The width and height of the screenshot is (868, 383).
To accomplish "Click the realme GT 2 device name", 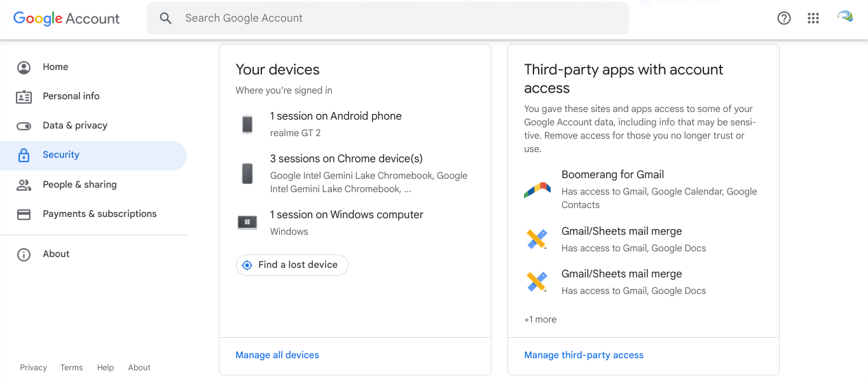I will 296,133.
